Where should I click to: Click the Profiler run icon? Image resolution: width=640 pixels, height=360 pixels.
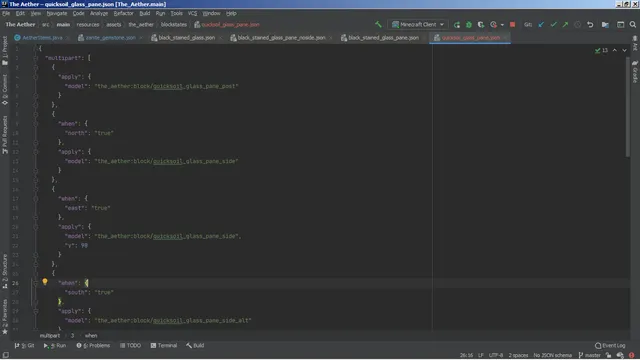pos(493,25)
